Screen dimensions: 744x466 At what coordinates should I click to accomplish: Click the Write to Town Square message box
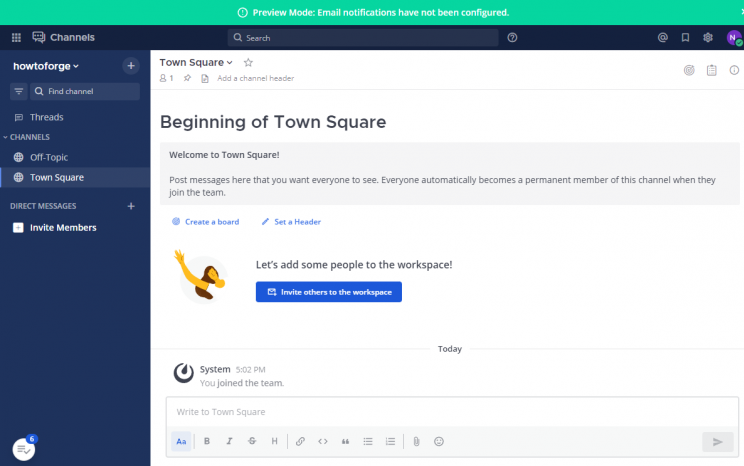[452, 412]
